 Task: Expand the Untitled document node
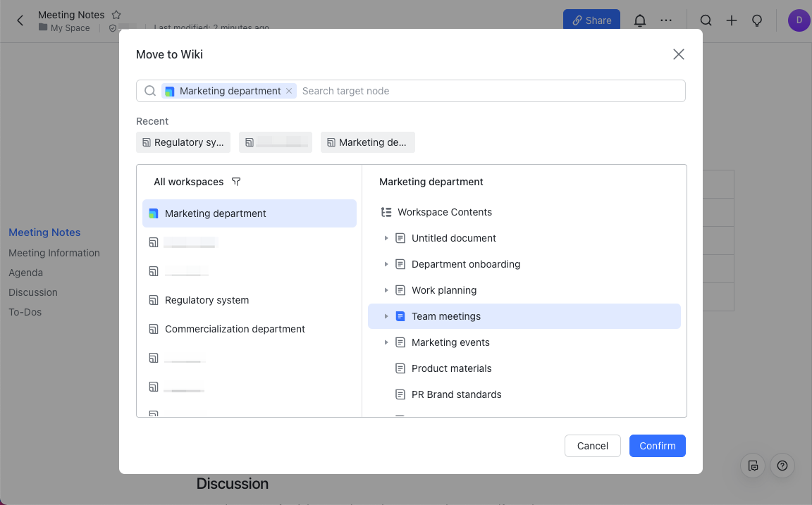pyautogui.click(x=386, y=238)
